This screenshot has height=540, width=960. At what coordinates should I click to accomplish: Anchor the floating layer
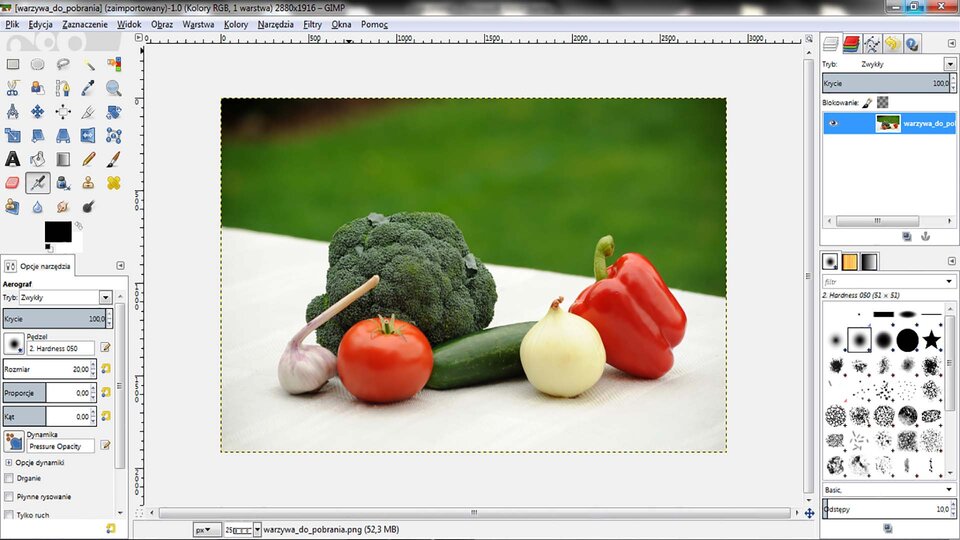pos(925,236)
